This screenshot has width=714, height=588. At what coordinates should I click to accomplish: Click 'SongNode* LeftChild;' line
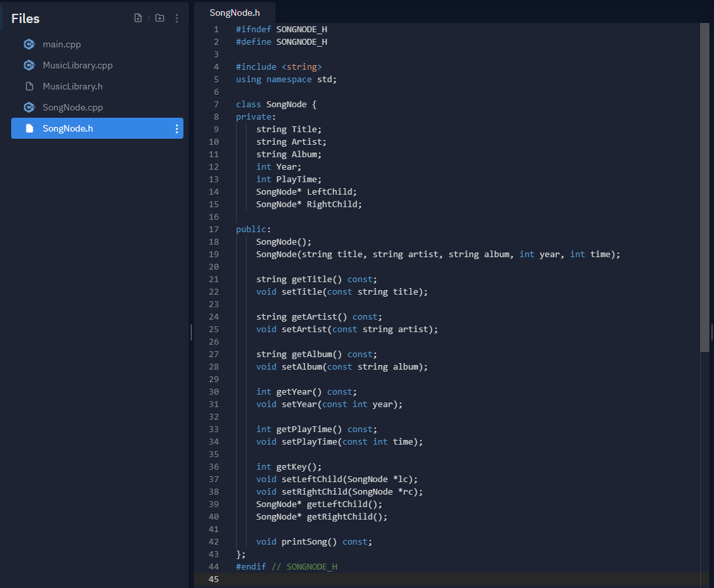pyautogui.click(x=306, y=192)
